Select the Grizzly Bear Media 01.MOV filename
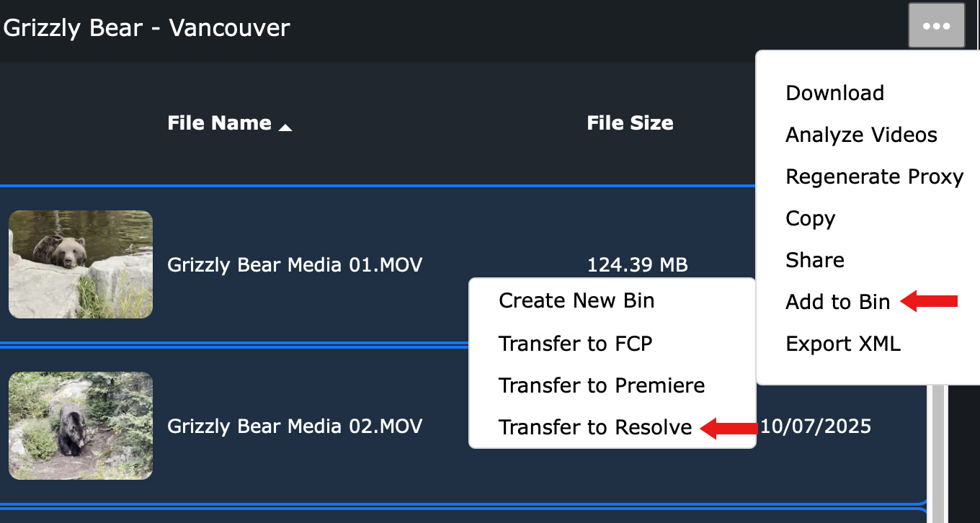The width and height of the screenshot is (980, 523). tap(294, 265)
